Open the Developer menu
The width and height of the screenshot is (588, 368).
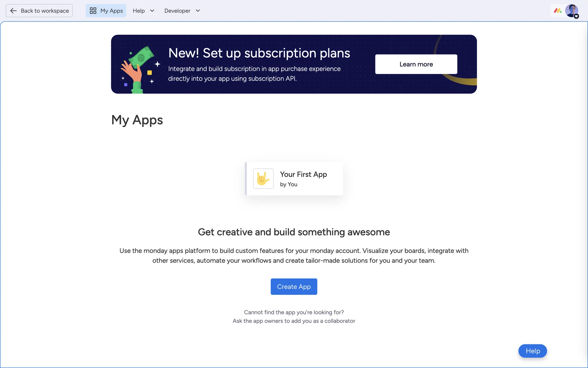[182, 11]
